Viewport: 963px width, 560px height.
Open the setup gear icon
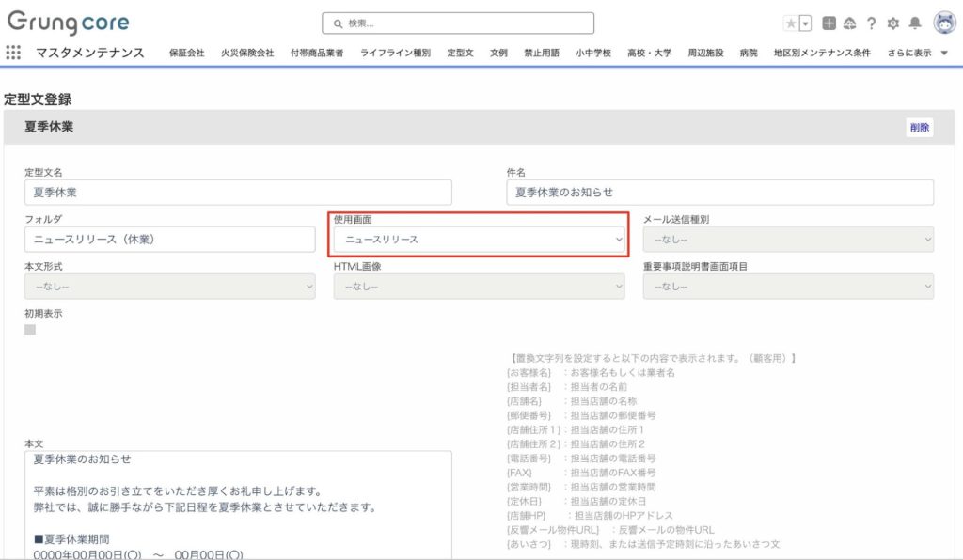click(893, 23)
